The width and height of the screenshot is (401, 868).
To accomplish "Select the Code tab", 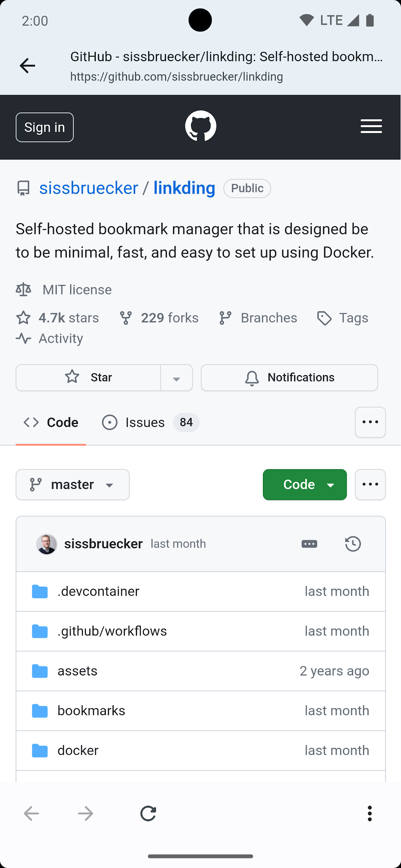I will pyautogui.click(x=51, y=423).
